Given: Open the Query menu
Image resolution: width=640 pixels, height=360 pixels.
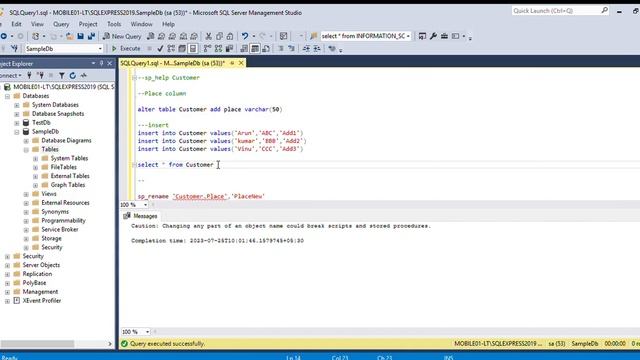Looking at the screenshot, I should pos(61,24).
